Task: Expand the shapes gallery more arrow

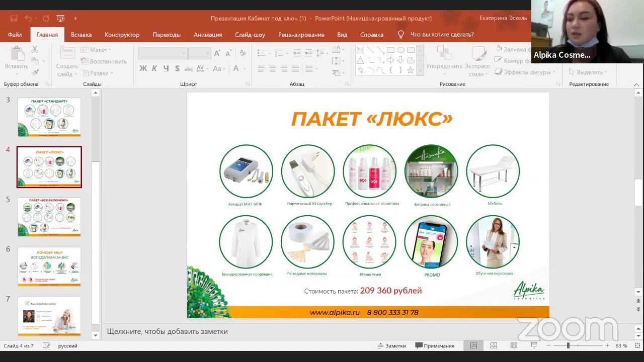Action: [421, 71]
